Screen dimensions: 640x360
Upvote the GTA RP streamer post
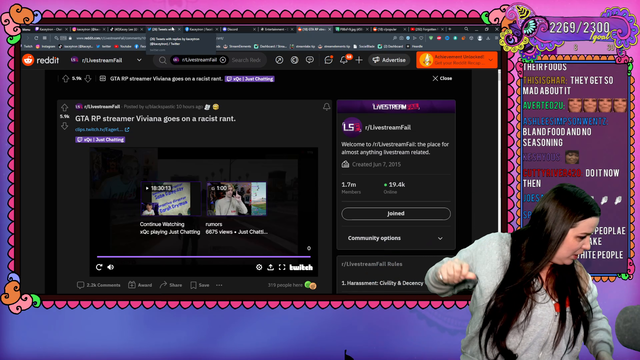(64, 108)
